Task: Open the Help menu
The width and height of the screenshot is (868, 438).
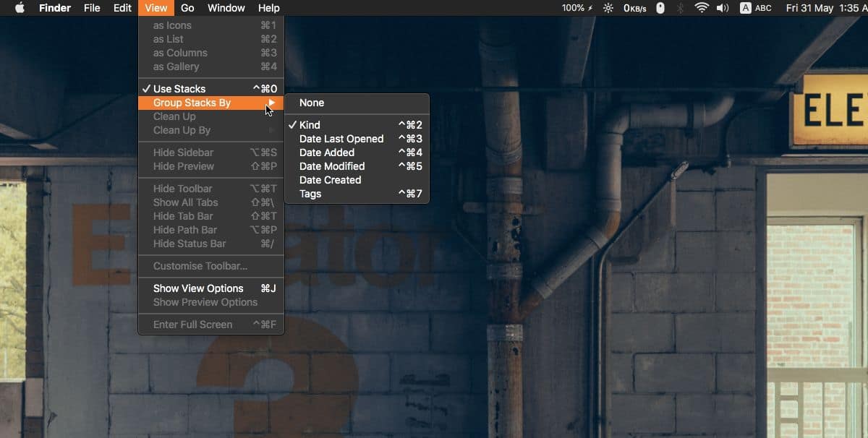Action: (x=268, y=8)
